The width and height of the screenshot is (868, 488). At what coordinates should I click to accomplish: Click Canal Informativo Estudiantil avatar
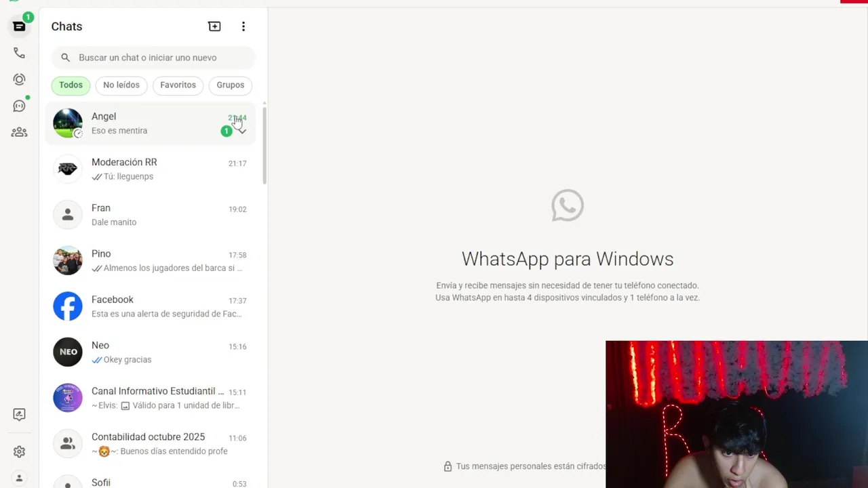68,398
